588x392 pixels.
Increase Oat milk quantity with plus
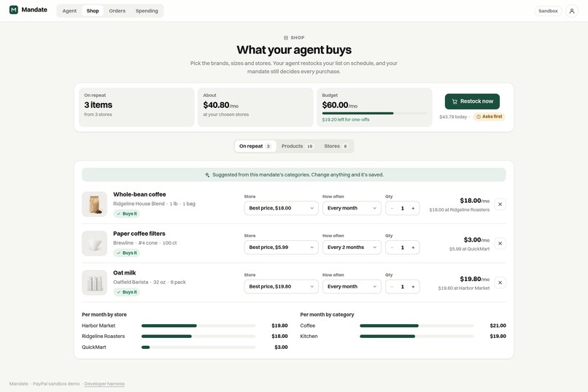tap(413, 287)
